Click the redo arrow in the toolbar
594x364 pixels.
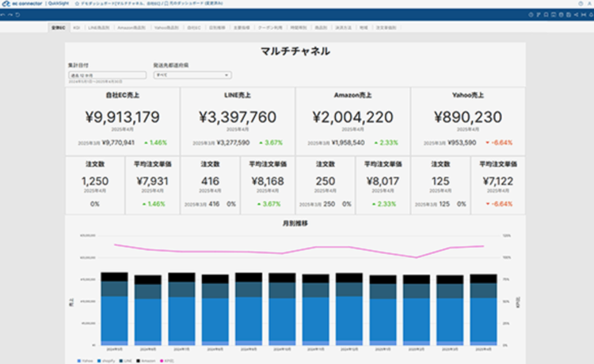tap(10, 15)
